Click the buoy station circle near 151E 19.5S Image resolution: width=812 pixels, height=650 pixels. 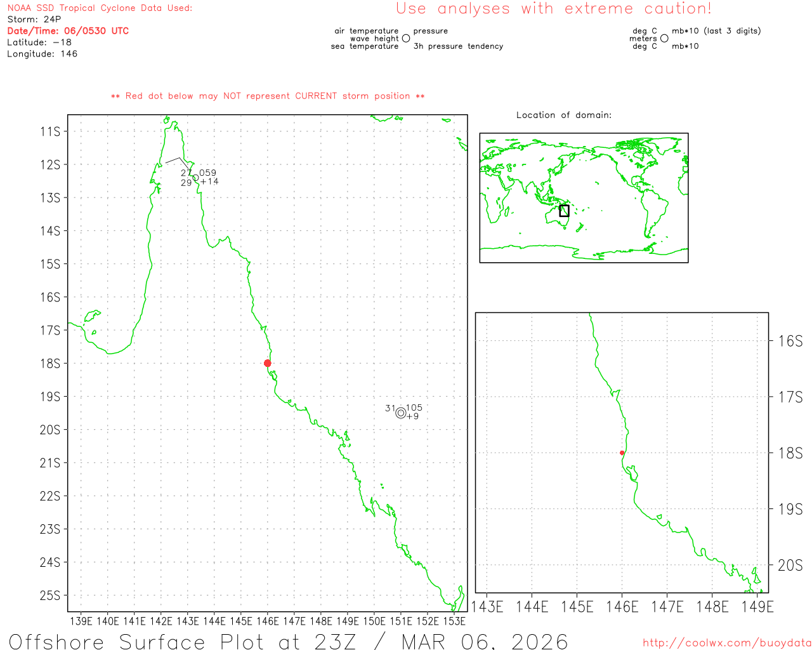coord(400,413)
